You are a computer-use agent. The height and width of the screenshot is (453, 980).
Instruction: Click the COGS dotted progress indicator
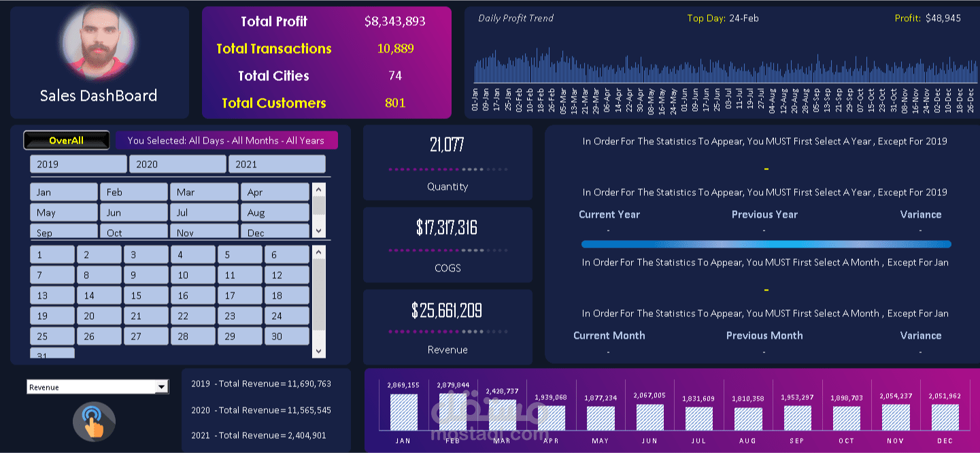(447, 250)
